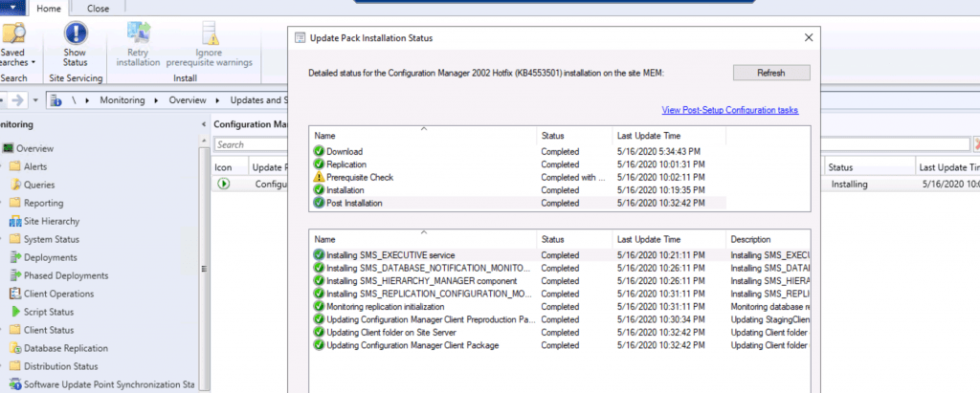This screenshot has width=980, height=393.
Task: Click Overview in the breadcrumb path
Action: point(188,100)
